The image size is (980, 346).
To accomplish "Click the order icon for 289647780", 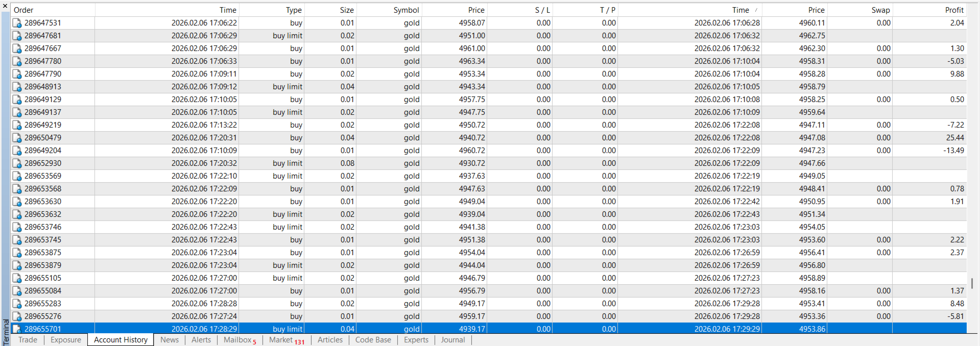I will [x=17, y=61].
